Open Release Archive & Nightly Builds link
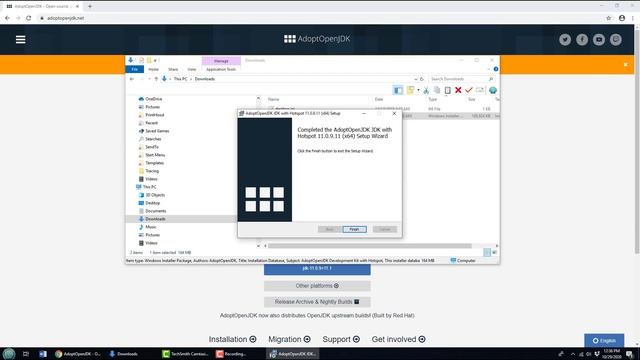This screenshot has height=360, width=640. [317, 302]
